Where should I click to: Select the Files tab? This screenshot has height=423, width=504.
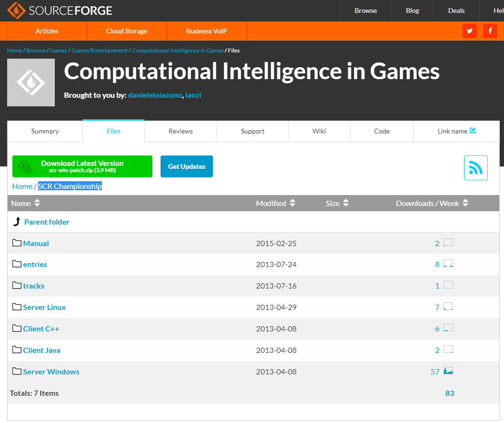[113, 131]
